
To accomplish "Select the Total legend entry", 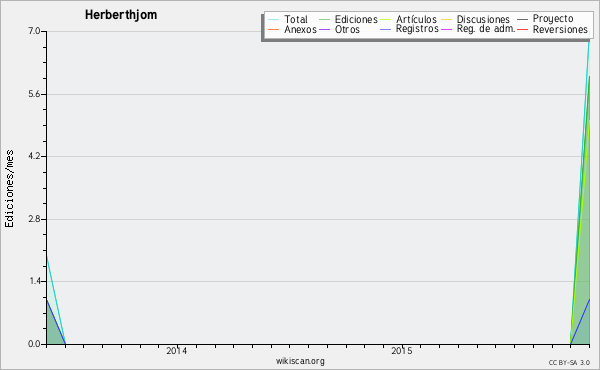I will [x=288, y=19].
